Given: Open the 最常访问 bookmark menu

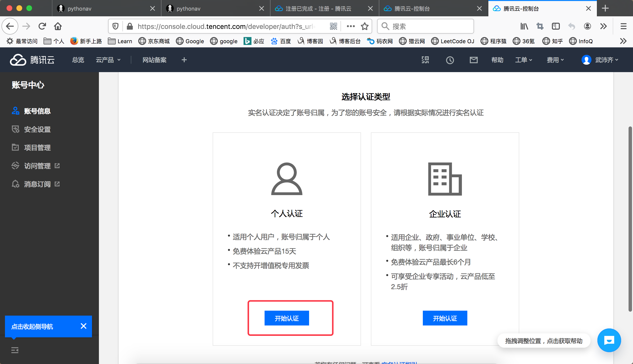Looking at the screenshot, I should [x=22, y=41].
